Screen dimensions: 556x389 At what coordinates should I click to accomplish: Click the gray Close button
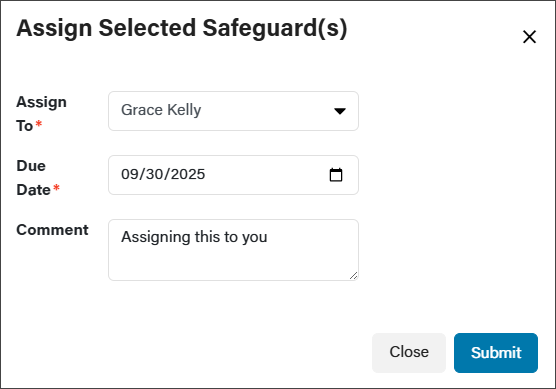409,353
